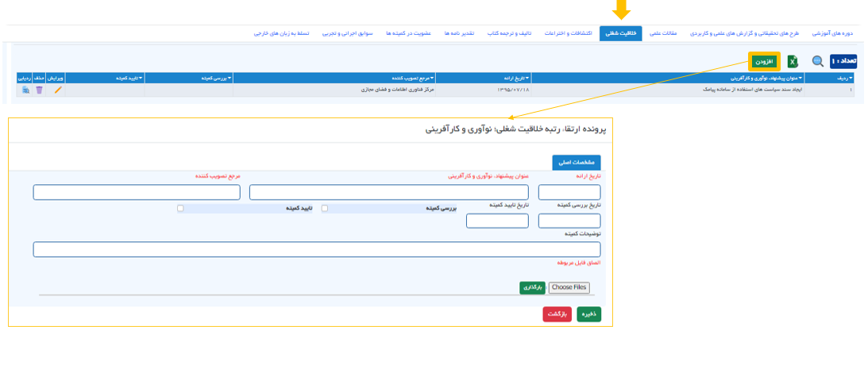Screen dimensions: 868x384
Task: Tick the تایید کمیته checkbox
Action: click(180, 209)
